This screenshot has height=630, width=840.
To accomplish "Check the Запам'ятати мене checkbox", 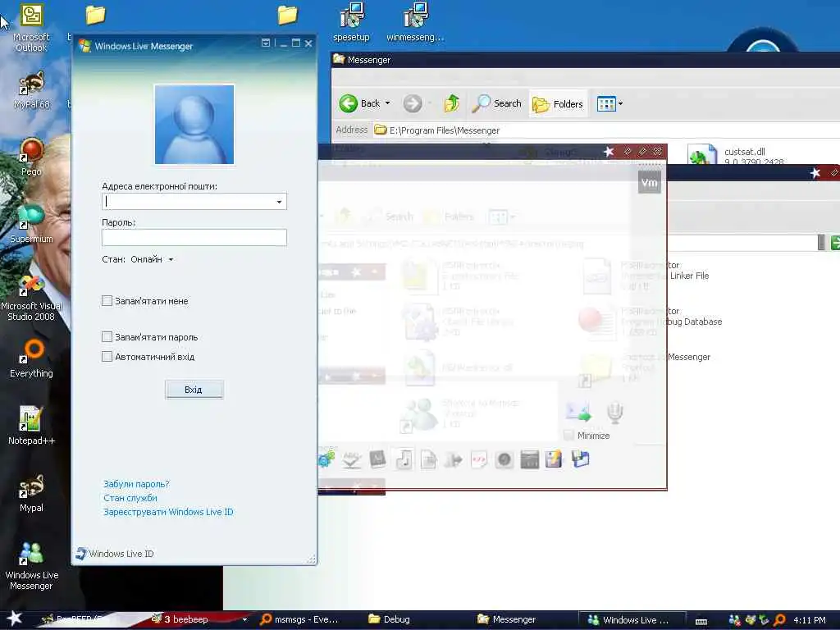I will 107,301.
